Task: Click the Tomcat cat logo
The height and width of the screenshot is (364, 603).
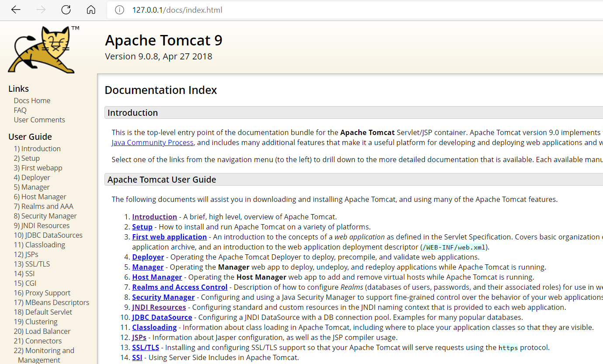Action: point(44,49)
